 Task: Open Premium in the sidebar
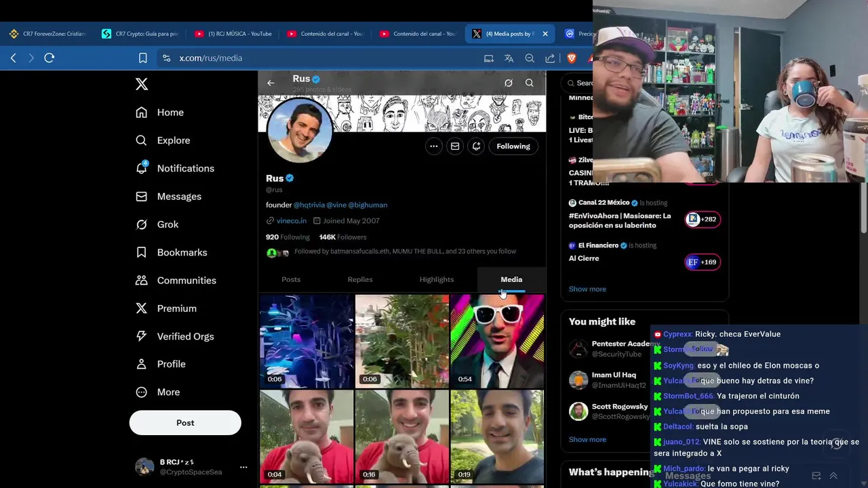[x=166, y=308]
